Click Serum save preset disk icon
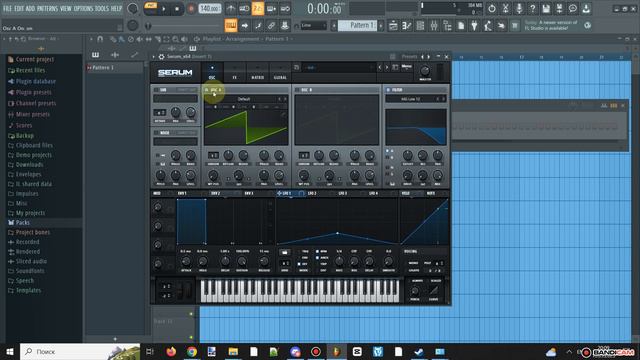 395,67
